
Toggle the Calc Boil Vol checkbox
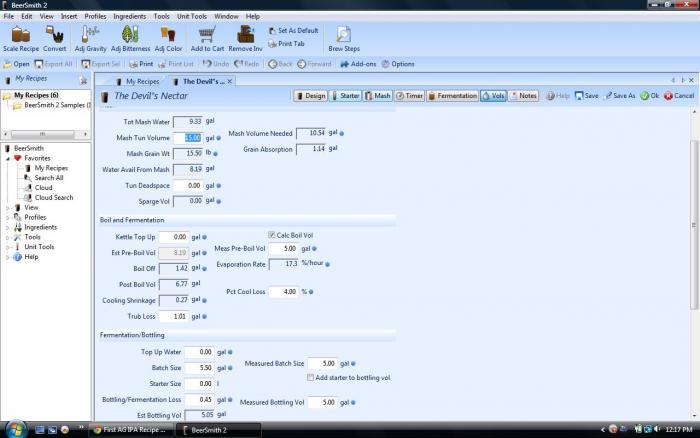pyautogui.click(x=271, y=235)
